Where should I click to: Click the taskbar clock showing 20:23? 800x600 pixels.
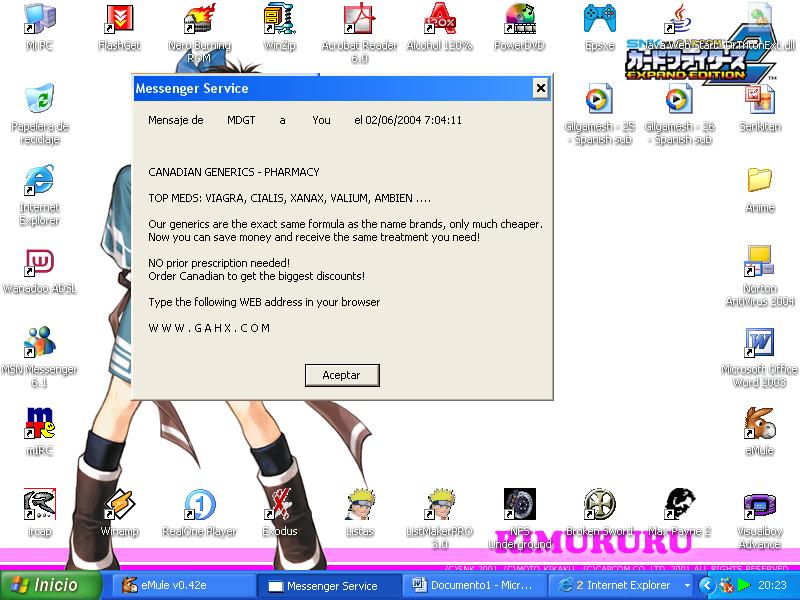(772, 585)
